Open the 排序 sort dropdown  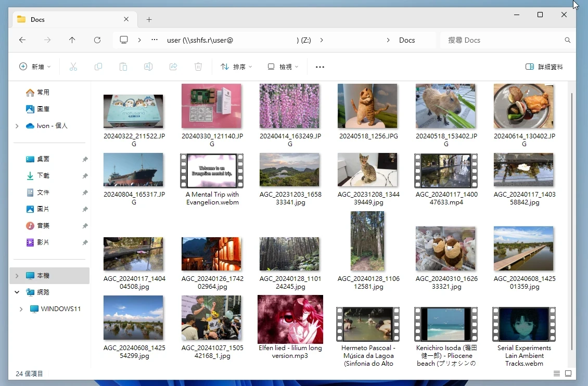click(236, 67)
